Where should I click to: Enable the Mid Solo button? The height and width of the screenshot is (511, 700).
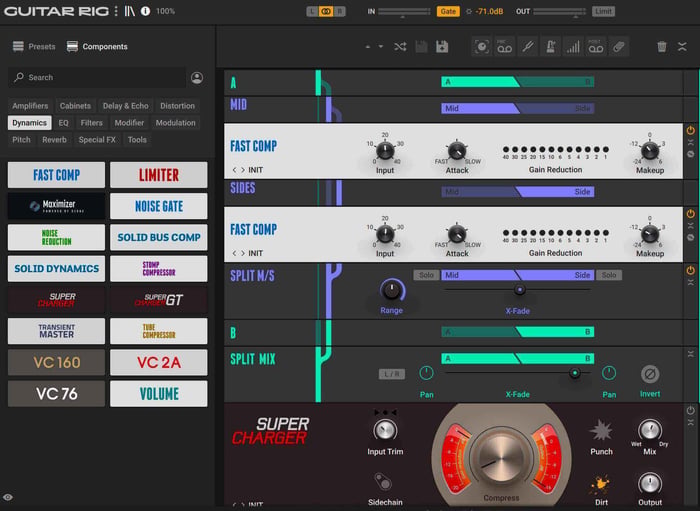coord(426,275)
